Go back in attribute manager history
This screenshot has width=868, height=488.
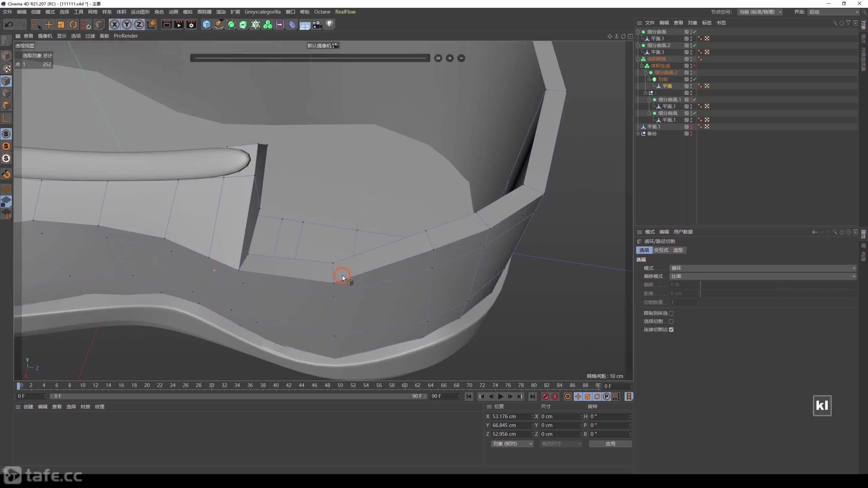click(x=814, y=232)
